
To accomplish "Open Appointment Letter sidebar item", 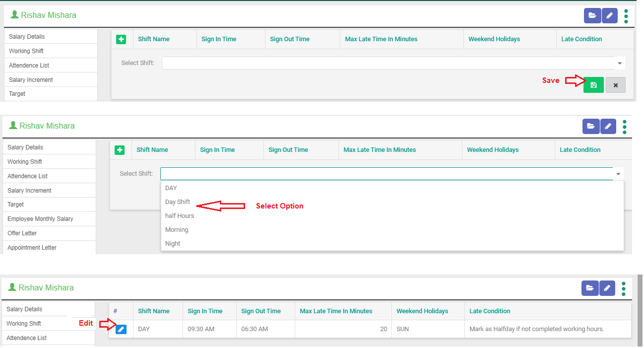I will coord(32,248).
